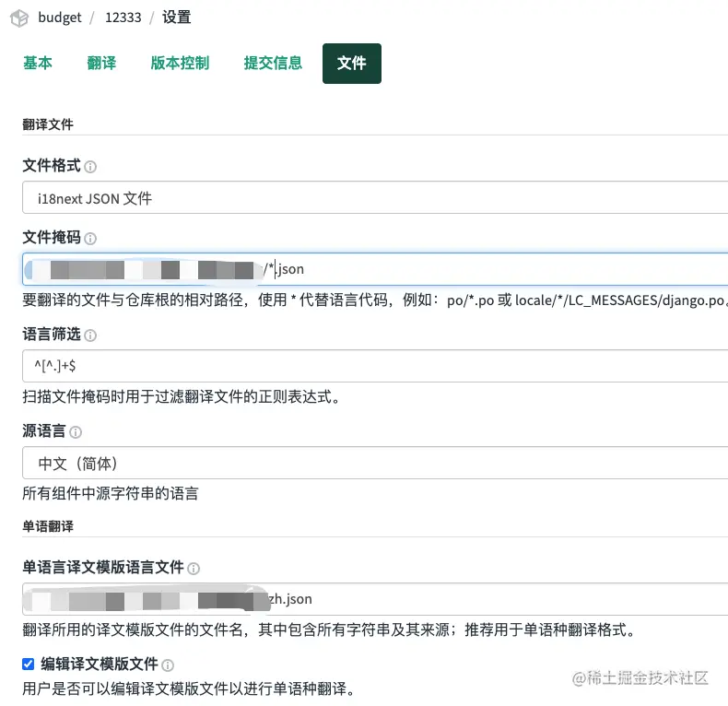This screenshot has height=706, width=728.
Task: Click help icon next to 文件格式
Action: pos(90,167)
